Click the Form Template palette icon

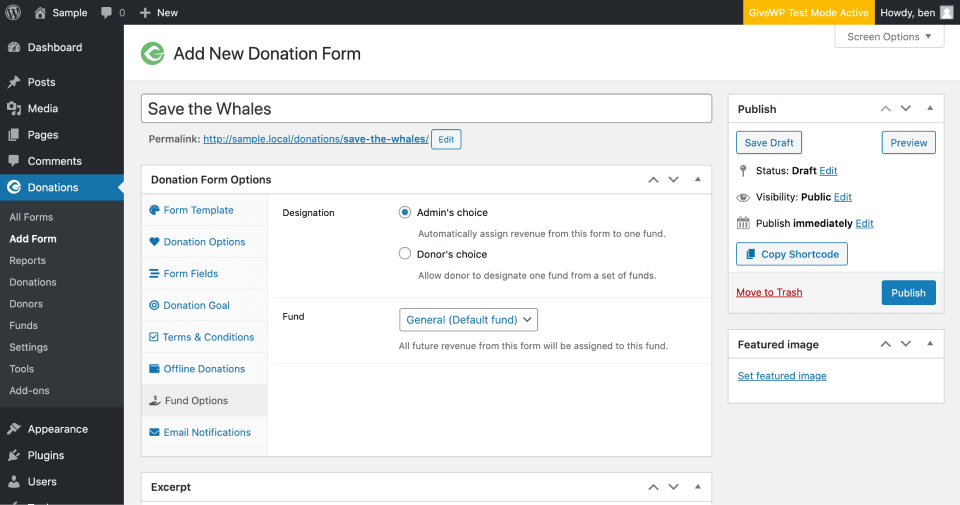(154, 210)
